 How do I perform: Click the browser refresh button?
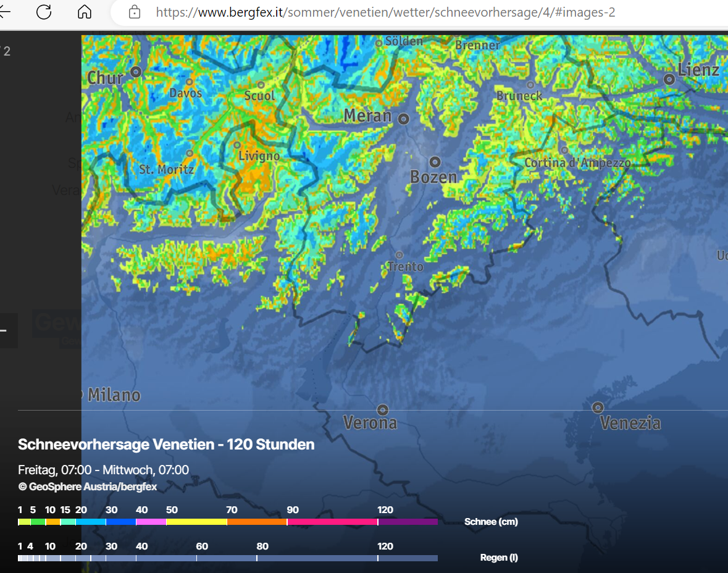(44, 12)
